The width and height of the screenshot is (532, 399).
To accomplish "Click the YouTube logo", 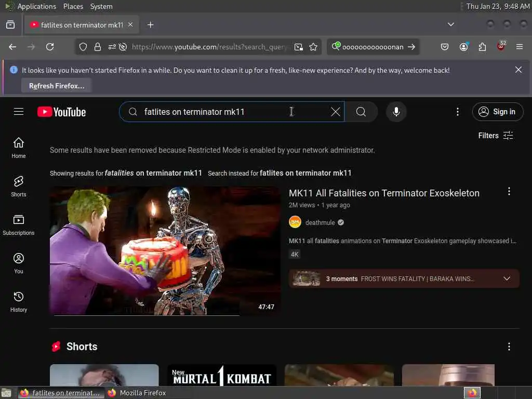I will (x=61, y=112).
